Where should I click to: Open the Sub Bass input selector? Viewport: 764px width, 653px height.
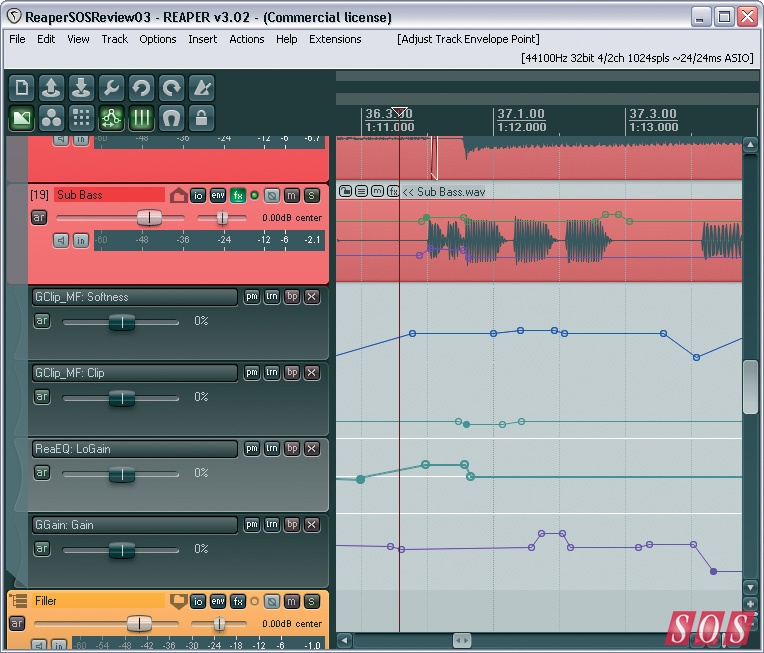click(x=81, y=240)
